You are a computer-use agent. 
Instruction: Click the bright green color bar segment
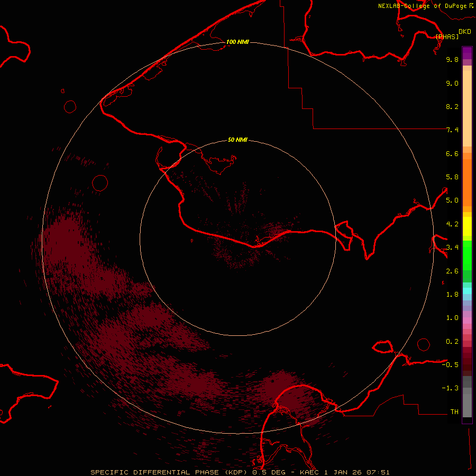pyautogui.click(x=467, y=255)
